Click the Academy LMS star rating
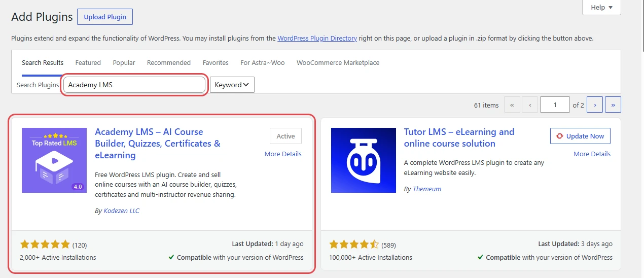 click(45, 245)
